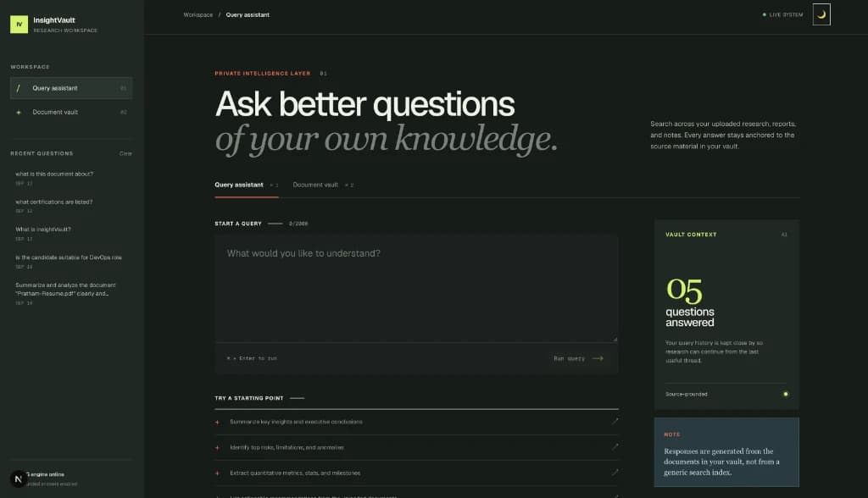Screen dimensions: 868x498
Task: Click the Source-grounded label
Action: click(x=687, y=394)
